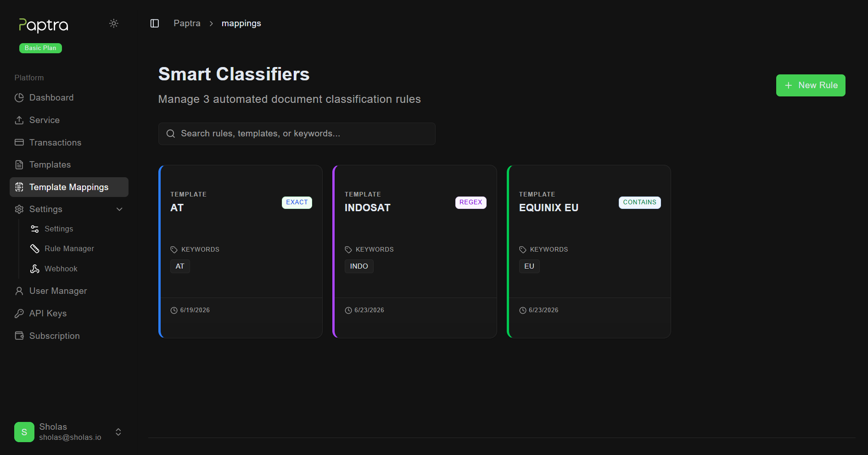Open the Settings sidebar group
Viewport: 868px width, 455px height.
[69, 209]
